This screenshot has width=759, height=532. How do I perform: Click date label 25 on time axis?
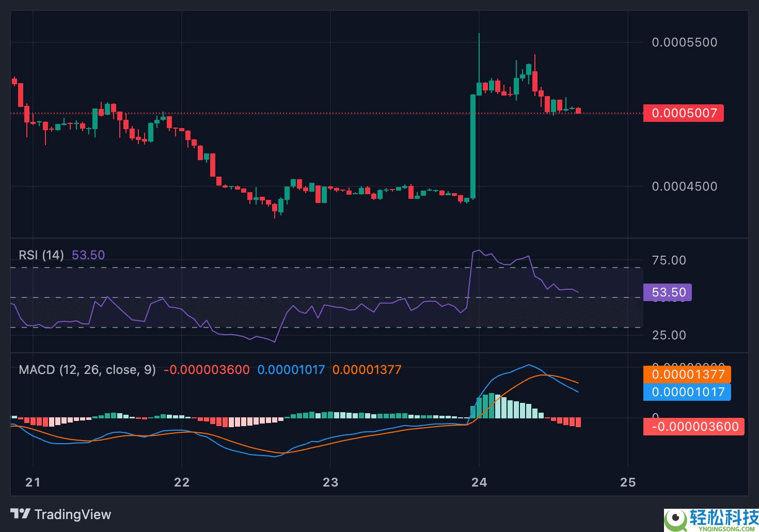coord(628,482)
